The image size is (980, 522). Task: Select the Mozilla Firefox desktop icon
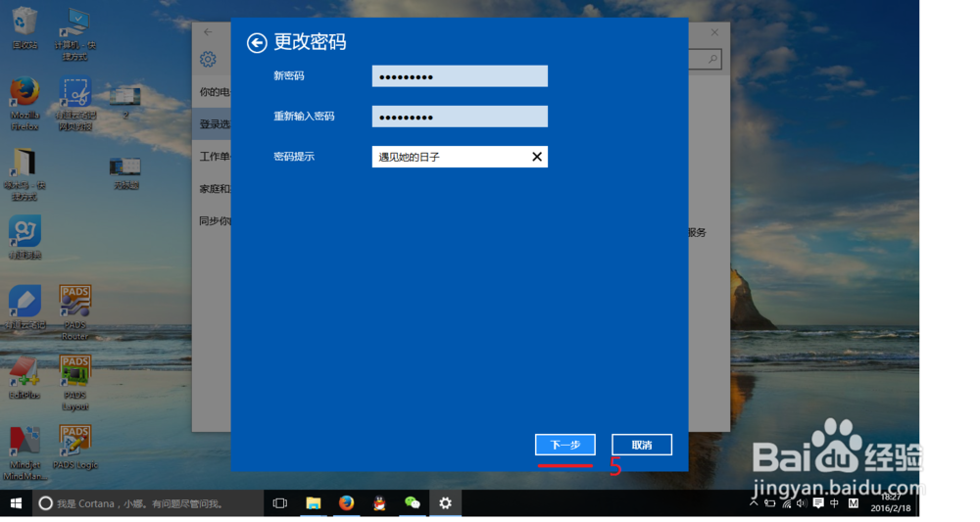[24, 104]
